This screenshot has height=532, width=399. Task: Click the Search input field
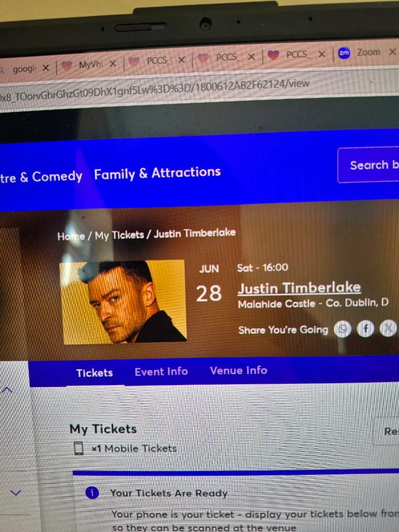tap(368, 165)
